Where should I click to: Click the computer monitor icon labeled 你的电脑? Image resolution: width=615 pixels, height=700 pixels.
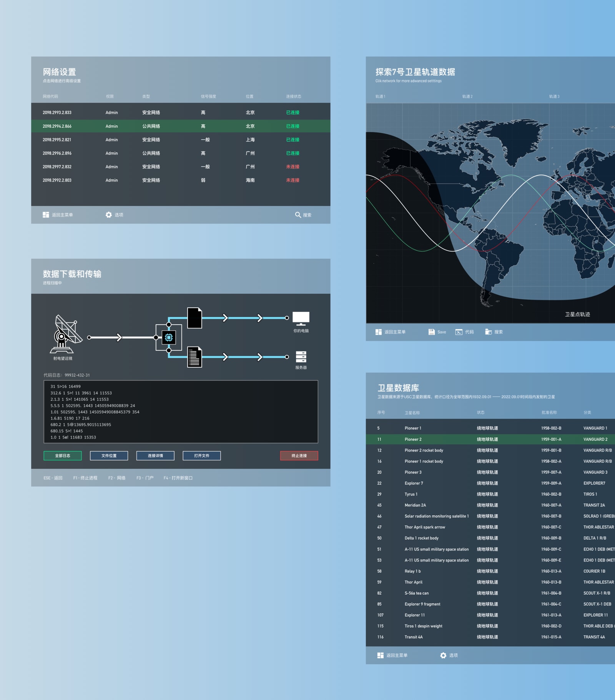tap(301, 318)
